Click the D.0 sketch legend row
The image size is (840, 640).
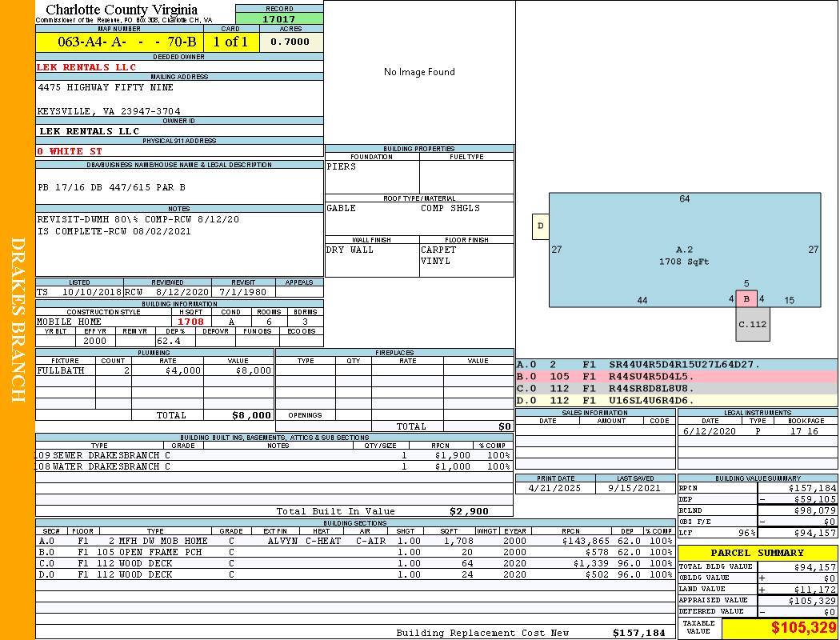(676, 400)
